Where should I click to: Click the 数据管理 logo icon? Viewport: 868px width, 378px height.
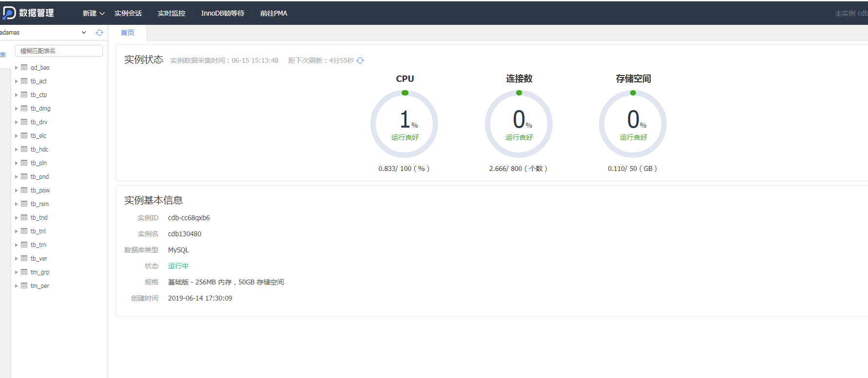pos(9,13)
